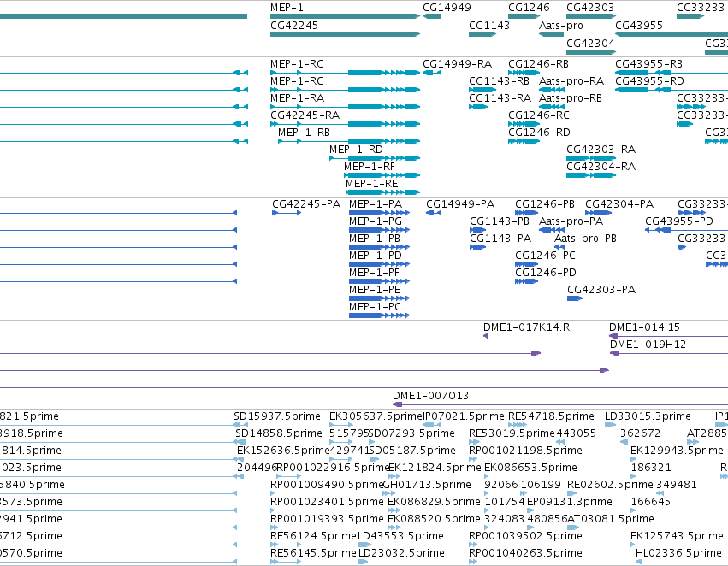
Task: Click protein label CG42304-PA
Action: click(x=619, y=204)
